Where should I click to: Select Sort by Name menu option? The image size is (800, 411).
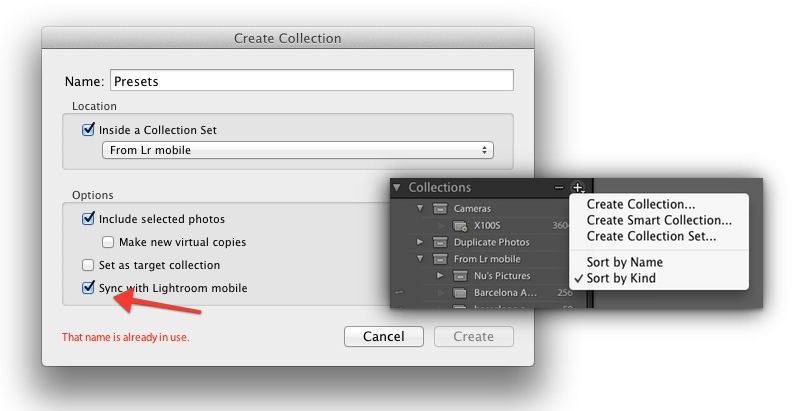point(624,262)
